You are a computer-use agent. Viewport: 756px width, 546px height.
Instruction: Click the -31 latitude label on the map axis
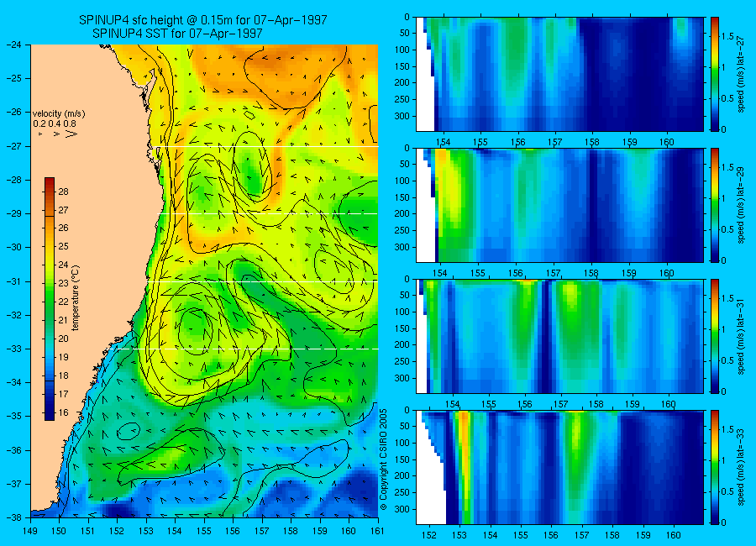pos(13,281)
